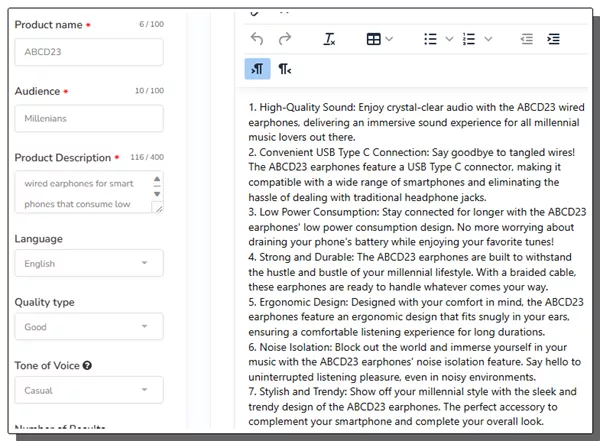Click the '116 / 400' character counter

(x=147, y=157)
